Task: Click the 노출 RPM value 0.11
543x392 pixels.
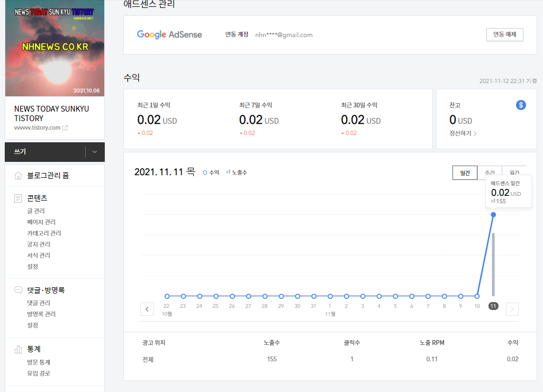Action: [x=432, y=359]
